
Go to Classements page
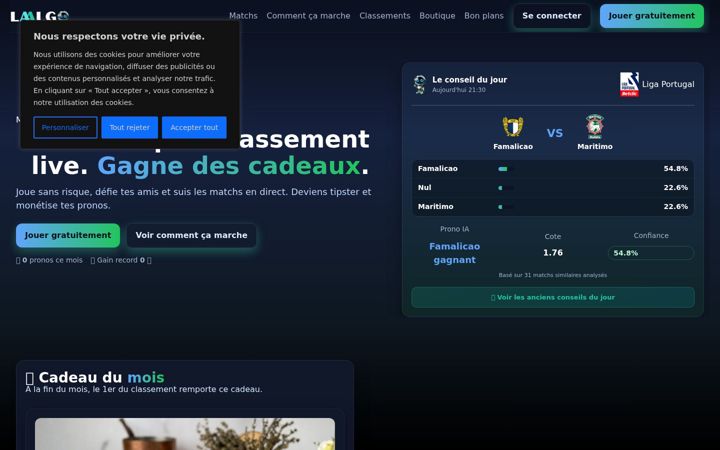pyautogui.click(x=385, y=16)
